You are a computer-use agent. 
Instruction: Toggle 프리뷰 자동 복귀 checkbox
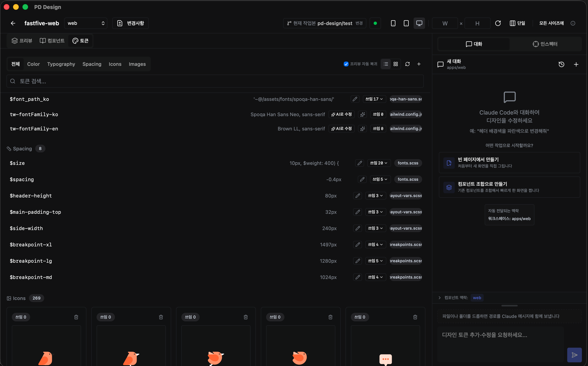pos(346,64)
